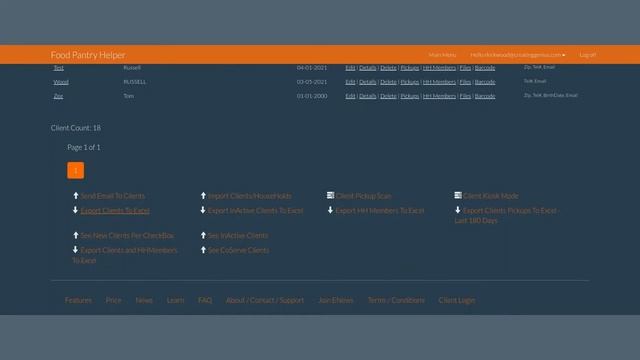This screenshot has height=360, width=640.
Task: Open the Learn footer link
Action: pos(176,300)
